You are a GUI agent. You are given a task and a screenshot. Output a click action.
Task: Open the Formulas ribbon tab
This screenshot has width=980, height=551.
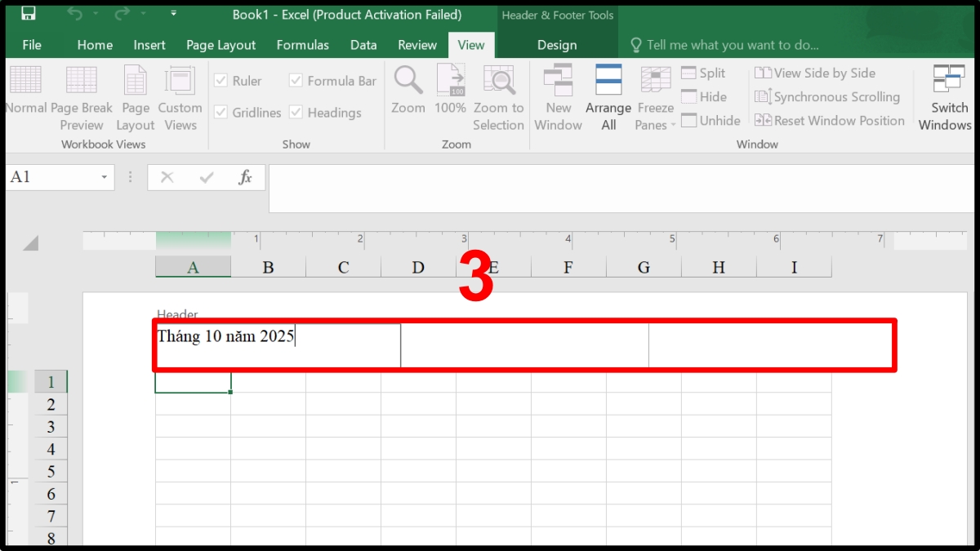click(303, 45)
